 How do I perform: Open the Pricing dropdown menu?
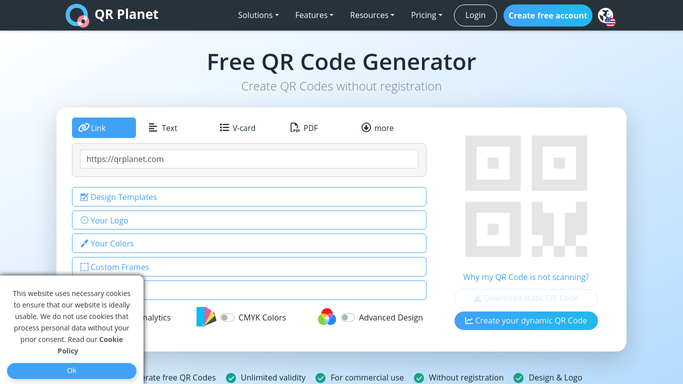426,15
